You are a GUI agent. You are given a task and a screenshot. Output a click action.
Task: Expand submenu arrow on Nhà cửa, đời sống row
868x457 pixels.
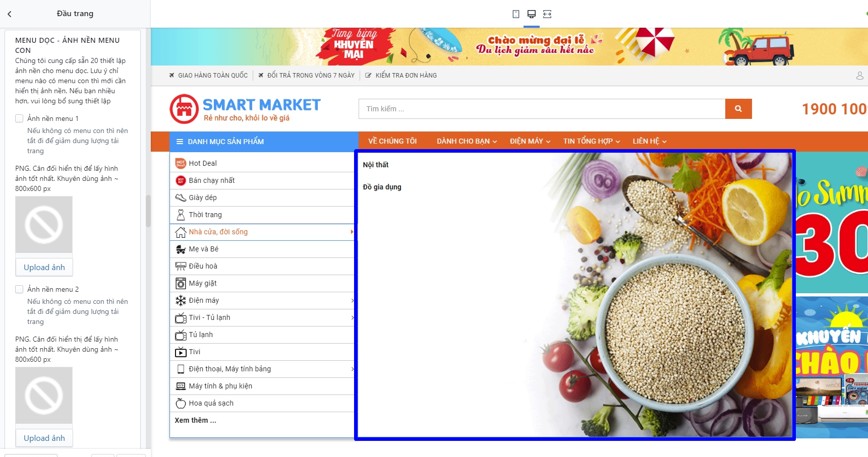point(352,232)
